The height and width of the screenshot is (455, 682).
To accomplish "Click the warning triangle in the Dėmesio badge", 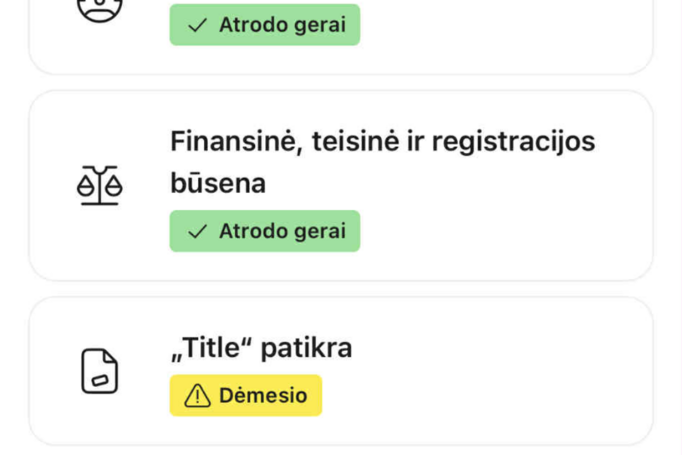I will pyautogui.click(x=198, y=396).
